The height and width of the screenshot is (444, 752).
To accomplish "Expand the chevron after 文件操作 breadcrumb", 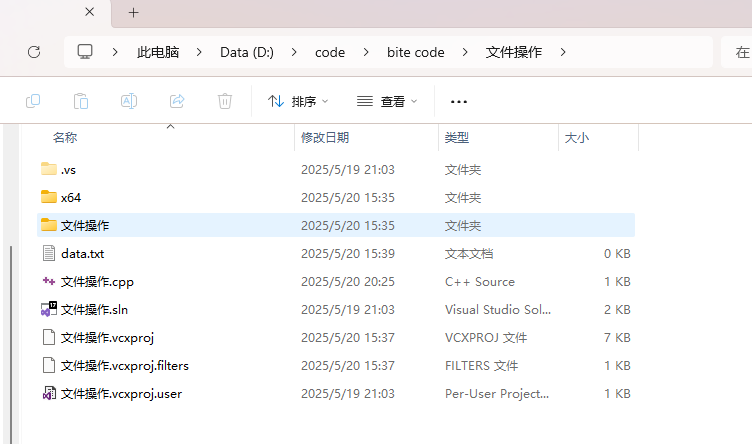I will tap(563, 52).
